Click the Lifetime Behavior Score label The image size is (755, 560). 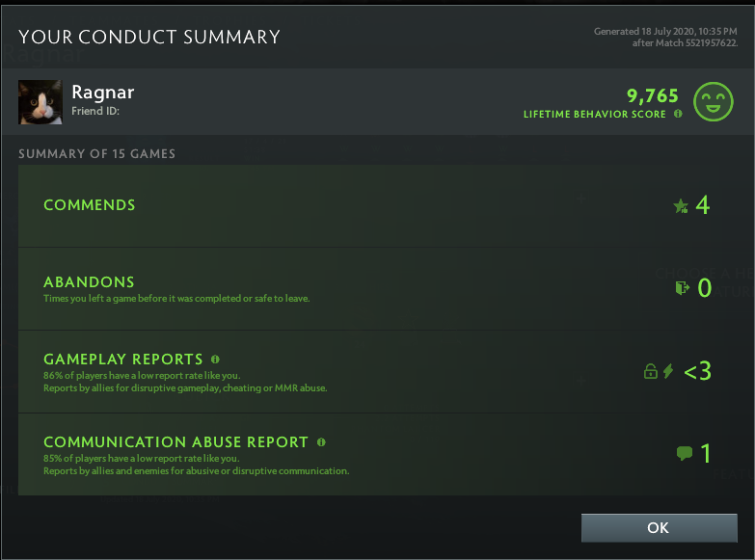pos(595,114)
